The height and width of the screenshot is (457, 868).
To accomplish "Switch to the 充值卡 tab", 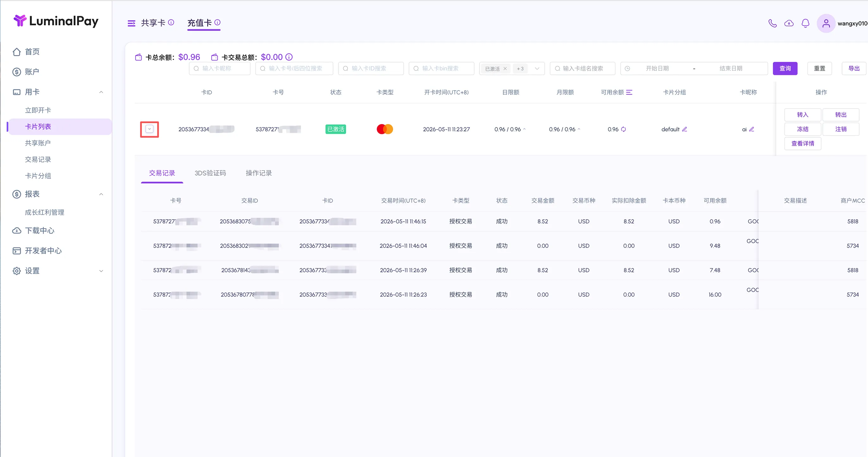I will tap(200, 22).
